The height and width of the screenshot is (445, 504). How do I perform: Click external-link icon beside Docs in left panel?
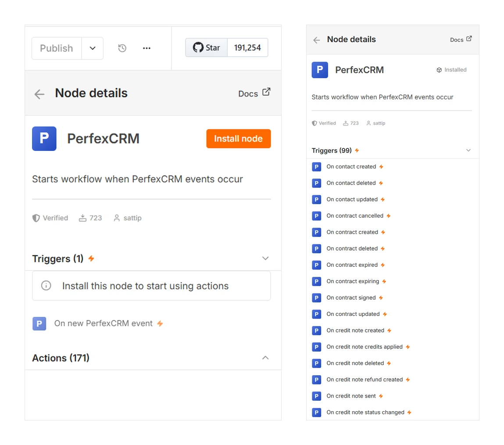click(x=266, y=92)
